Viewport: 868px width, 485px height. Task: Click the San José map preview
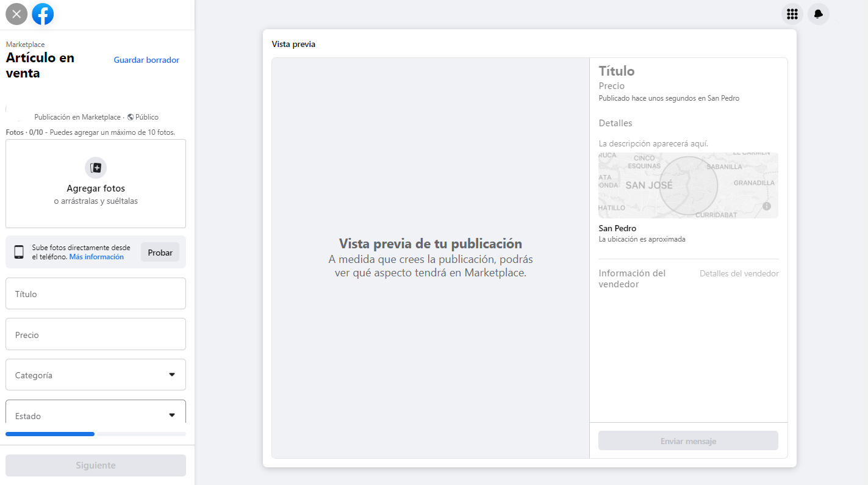point(688,185)
